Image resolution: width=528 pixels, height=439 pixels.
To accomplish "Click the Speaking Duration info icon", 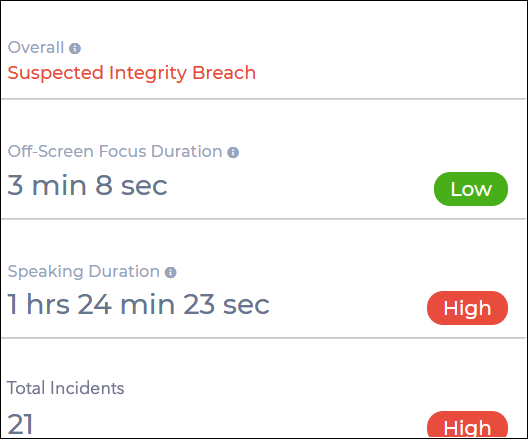I will click(x=170, y=272).
